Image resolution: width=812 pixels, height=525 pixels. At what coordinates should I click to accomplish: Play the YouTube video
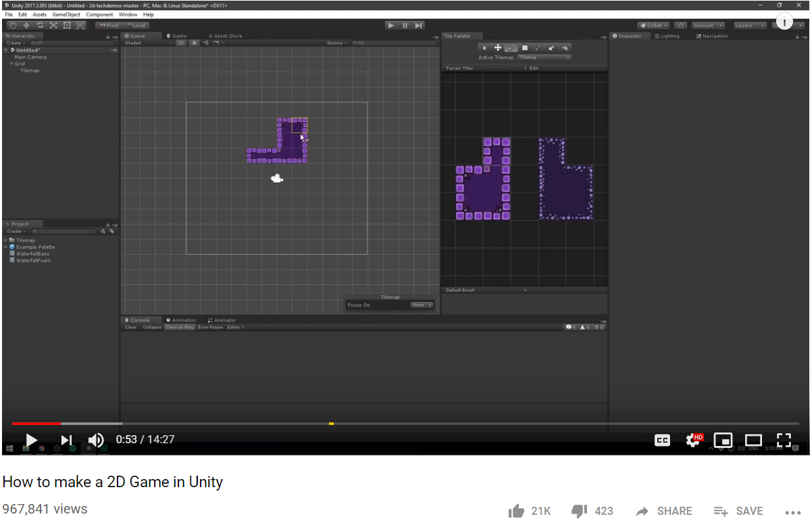pyautogui.click(x=31, y=440)
